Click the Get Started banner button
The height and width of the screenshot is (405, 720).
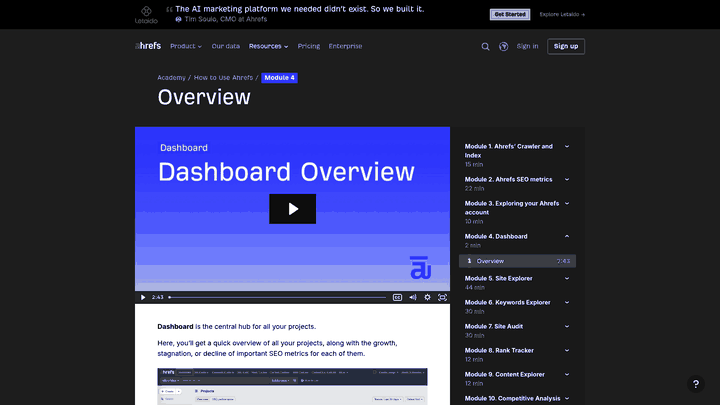click(510, 15)
